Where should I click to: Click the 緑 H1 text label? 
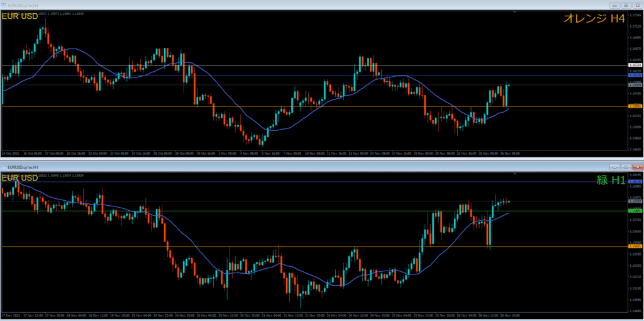point(610,180)
